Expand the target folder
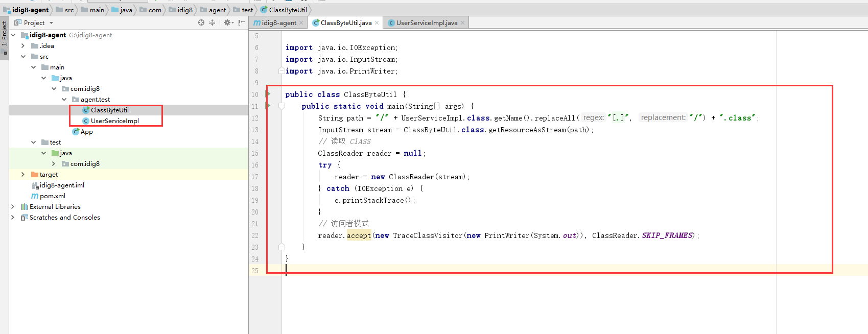Image resolution: width=868 pixels, height=334 pixels. click(x=23, y=175)
